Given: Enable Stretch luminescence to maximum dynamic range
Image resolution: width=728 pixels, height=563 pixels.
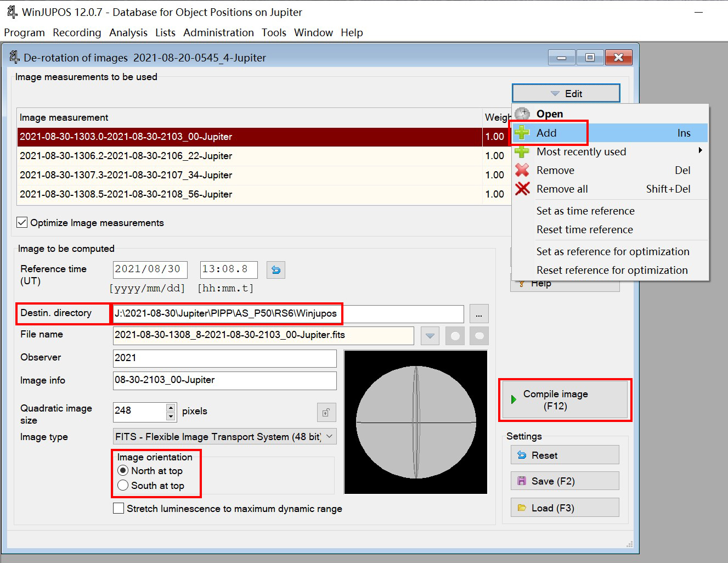Looking at the screenshot, I should [118, 509].
